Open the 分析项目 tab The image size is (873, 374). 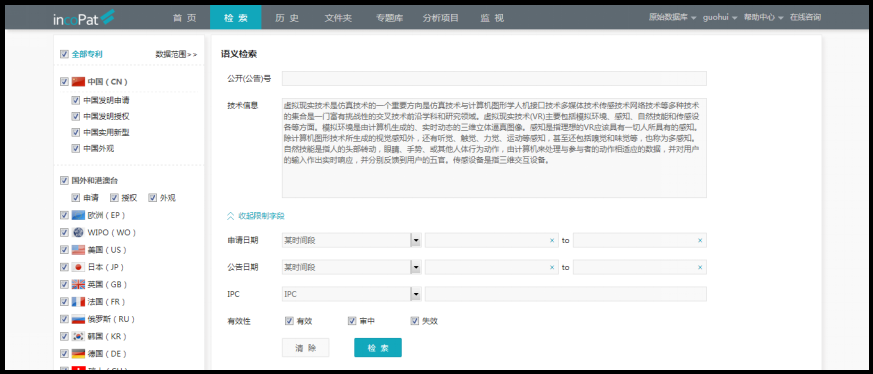pos(440,18)
